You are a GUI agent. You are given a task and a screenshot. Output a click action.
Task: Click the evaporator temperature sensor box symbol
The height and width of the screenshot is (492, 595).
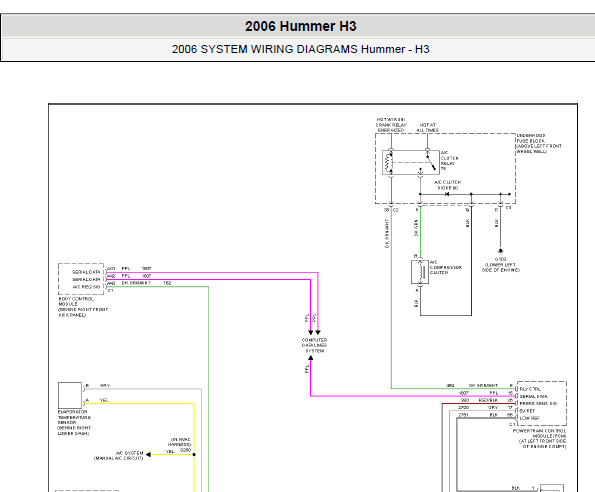(70, 395)
